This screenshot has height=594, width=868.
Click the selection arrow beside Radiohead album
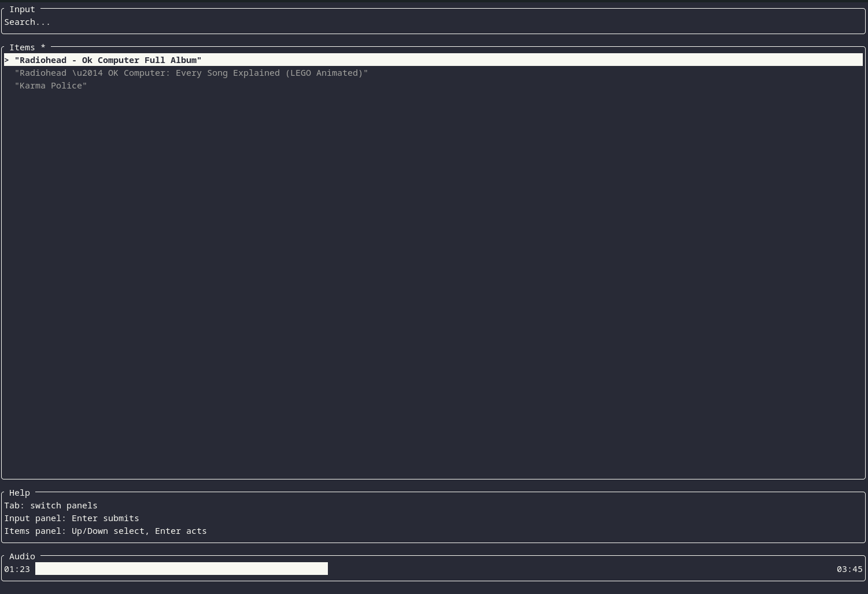point(7,60)
